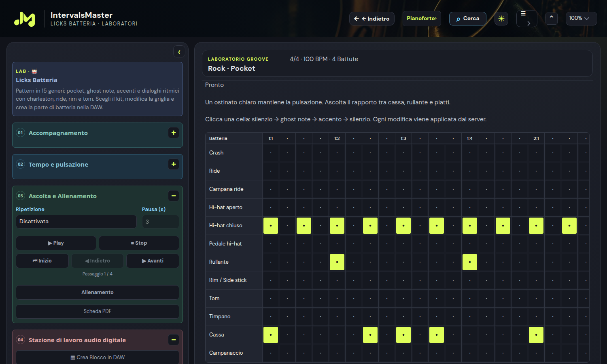The width and height of the screenshot is (607, 364).
Task: Toggle the Rullante cell at beat 1:2
Action: click(x=337, y=262)
